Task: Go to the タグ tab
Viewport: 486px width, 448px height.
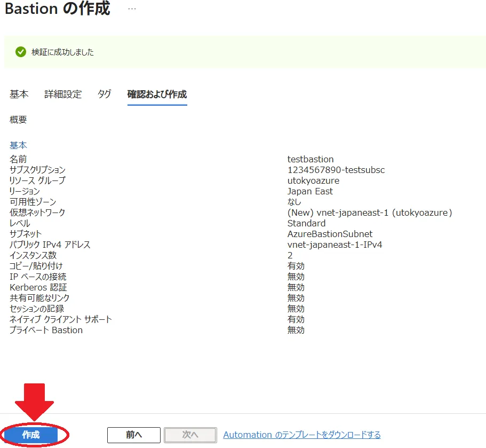Action: click(x=104, y=94)
